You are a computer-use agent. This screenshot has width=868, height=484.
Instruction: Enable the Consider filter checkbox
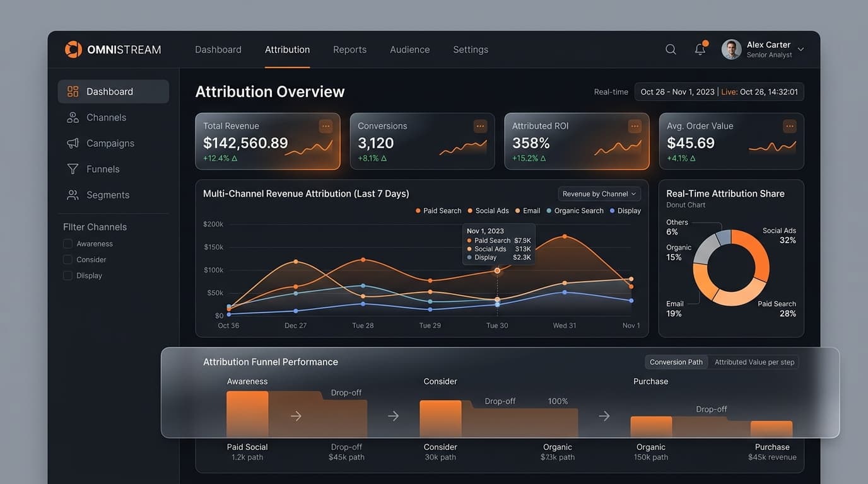point(67,260)
